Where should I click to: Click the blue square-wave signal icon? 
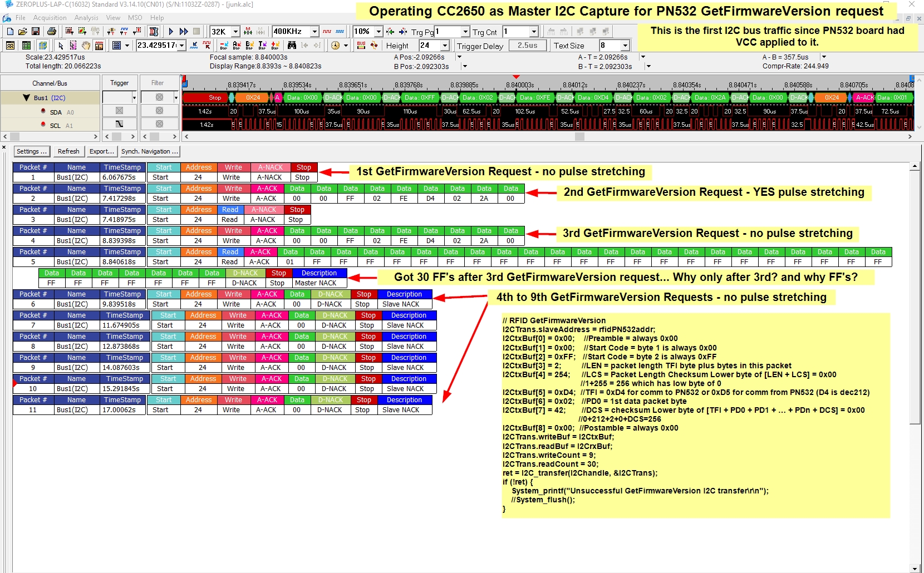click(340, 31)
